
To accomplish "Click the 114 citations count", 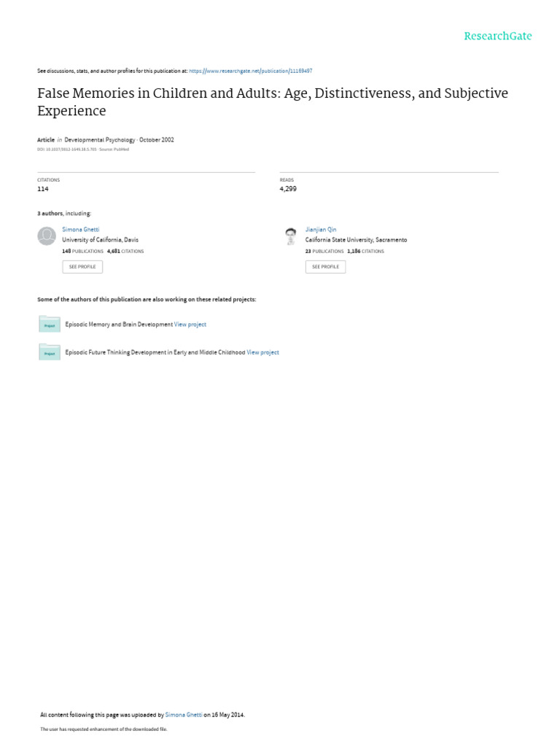I will 43,189.
